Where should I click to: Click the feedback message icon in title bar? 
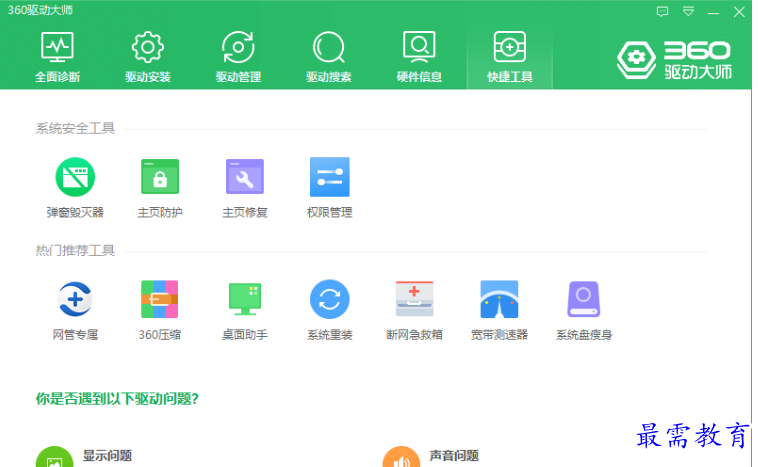[x=662, y=11]
